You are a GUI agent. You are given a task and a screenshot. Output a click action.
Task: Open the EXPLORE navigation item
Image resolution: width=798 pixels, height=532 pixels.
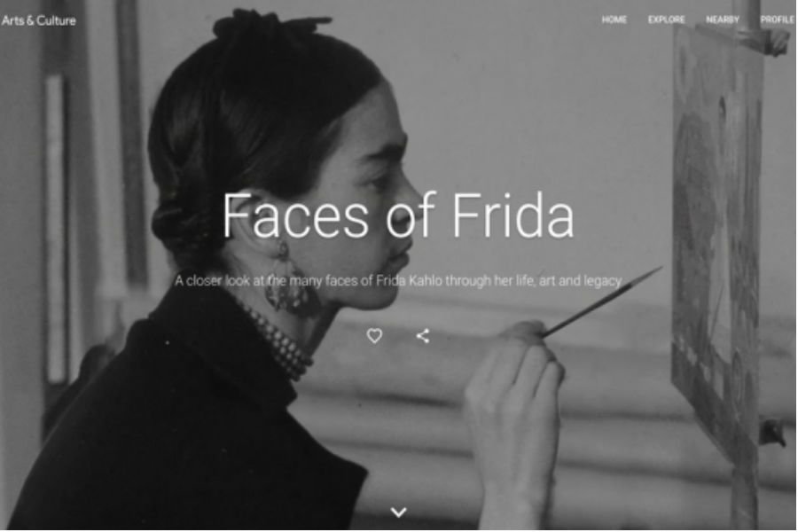click(666, 20)
